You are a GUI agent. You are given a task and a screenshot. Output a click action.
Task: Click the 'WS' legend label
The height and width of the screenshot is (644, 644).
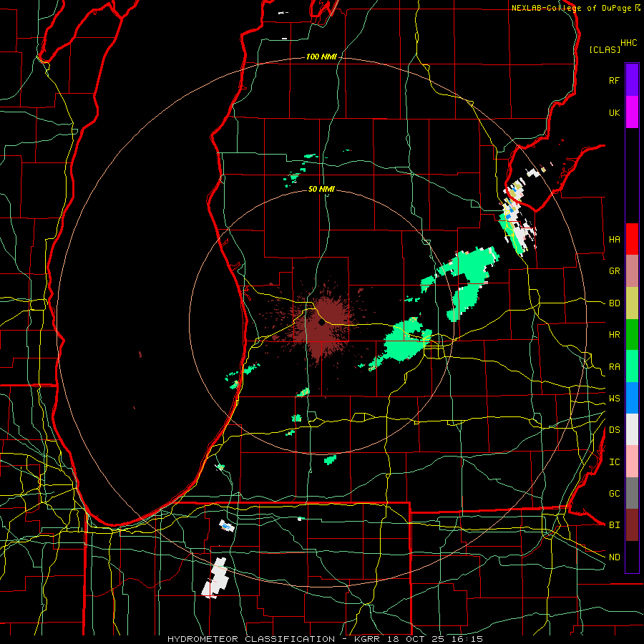coord(614,399)
